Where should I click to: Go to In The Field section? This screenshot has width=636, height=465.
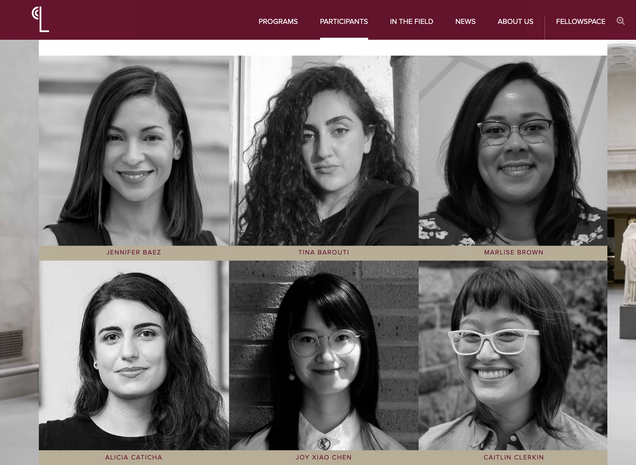[x=411, y=22]
